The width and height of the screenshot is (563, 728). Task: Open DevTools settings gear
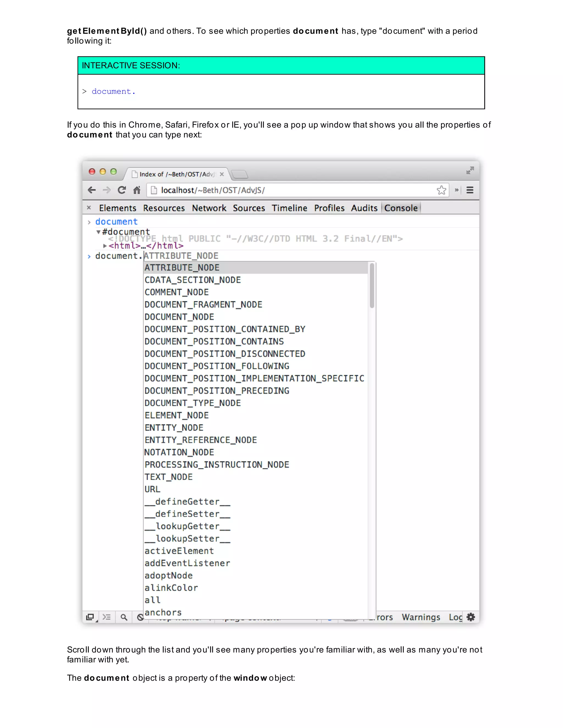coord(471,617)
